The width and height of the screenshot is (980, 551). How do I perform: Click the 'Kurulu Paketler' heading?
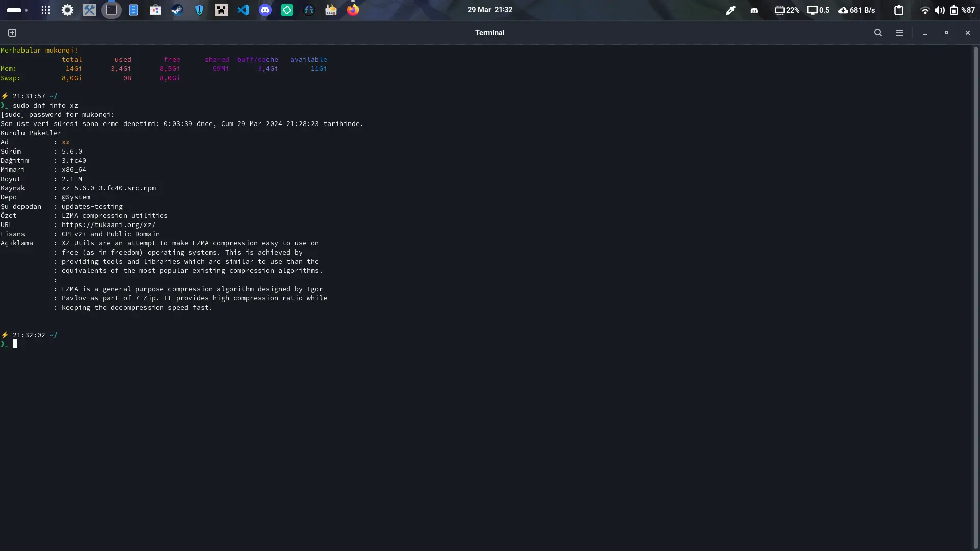pos(31,133)
